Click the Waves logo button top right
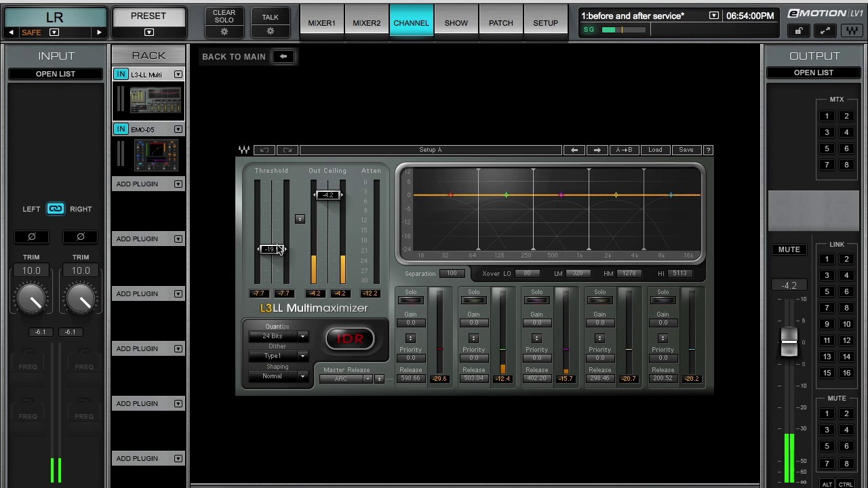 852,31
